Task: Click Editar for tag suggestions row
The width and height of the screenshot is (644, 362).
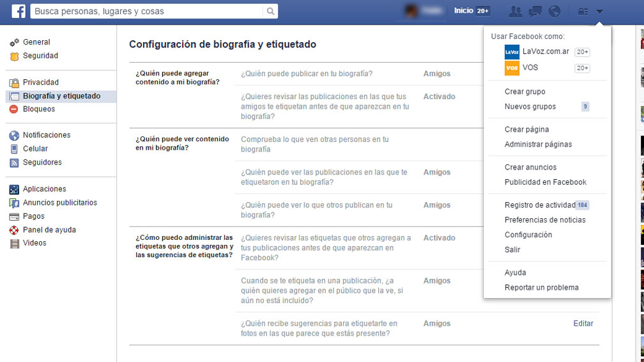Action: 583,324
